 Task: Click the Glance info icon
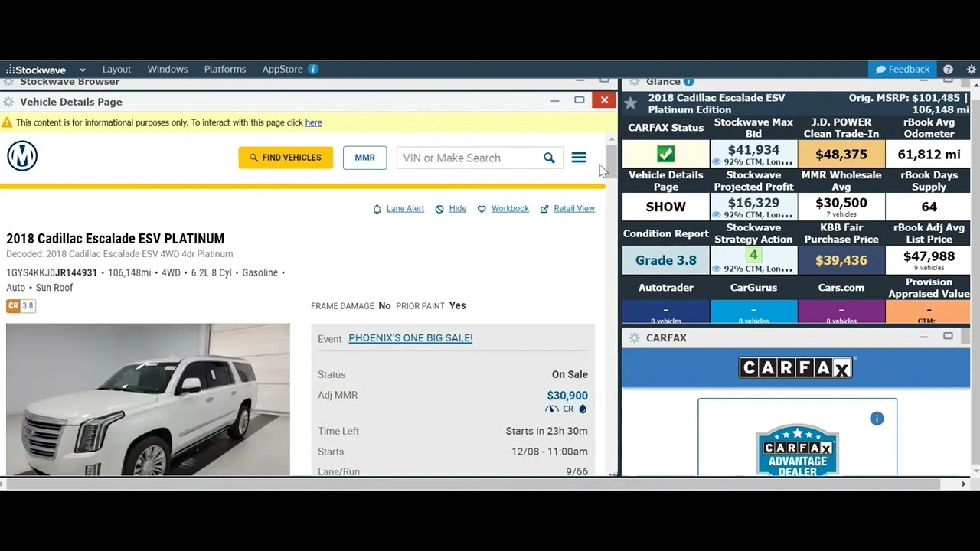688,81
